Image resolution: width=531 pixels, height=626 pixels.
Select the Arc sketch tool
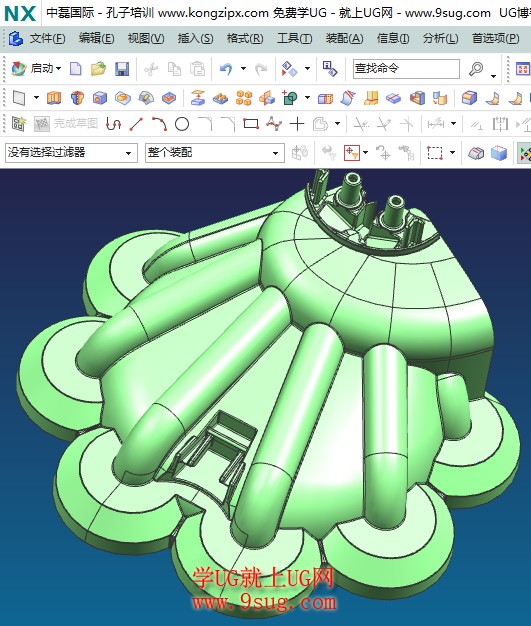coord(159,124)
